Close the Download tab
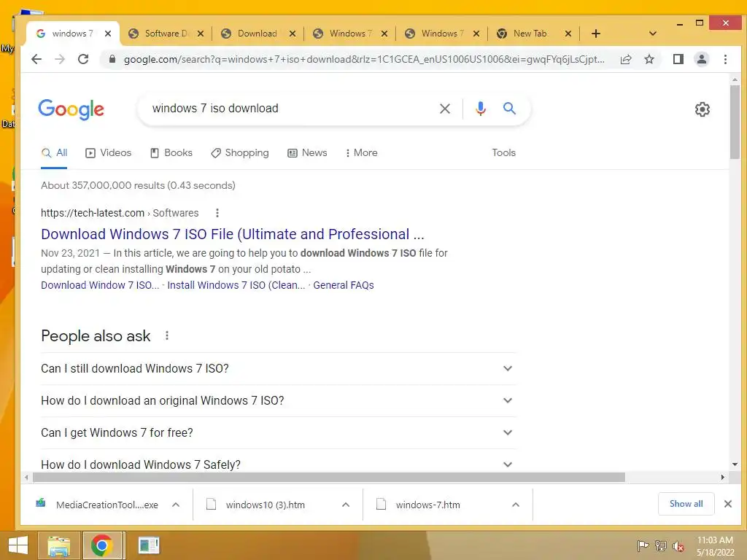Viewport: 747px width, 560px height. [x=293, y=34]
